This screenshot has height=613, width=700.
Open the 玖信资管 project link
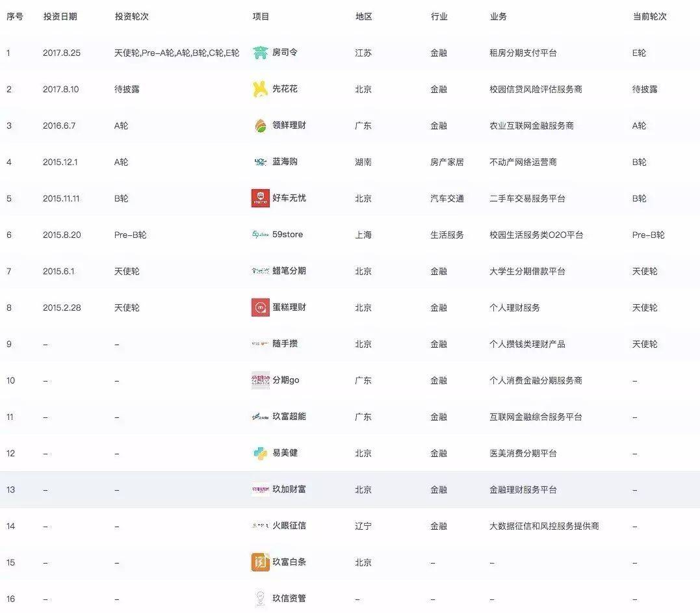coord(289,599)
